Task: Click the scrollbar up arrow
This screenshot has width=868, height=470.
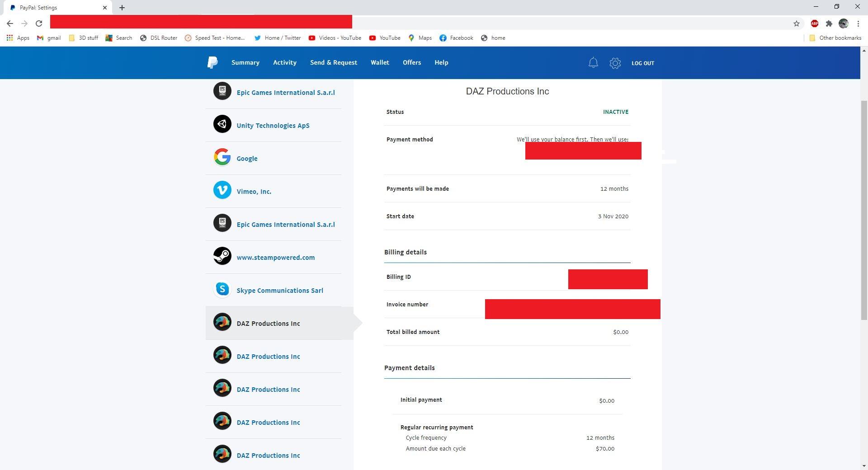Action: pos(864,50)
